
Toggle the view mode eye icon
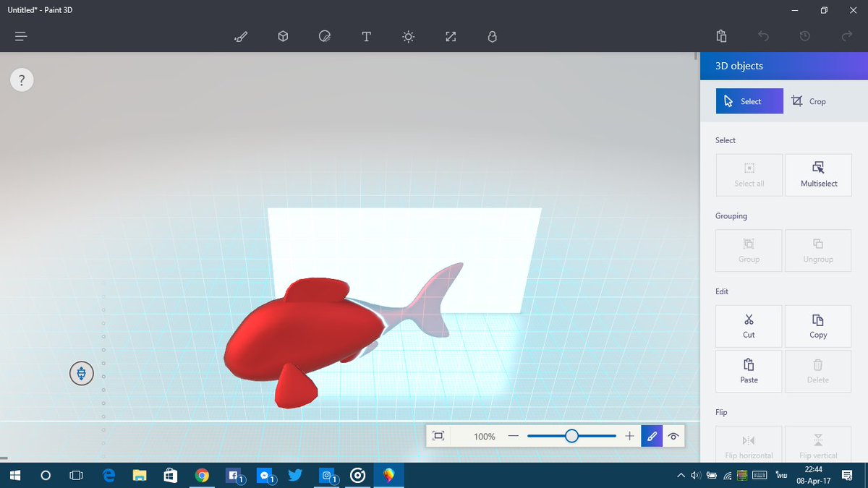(673, 436)
